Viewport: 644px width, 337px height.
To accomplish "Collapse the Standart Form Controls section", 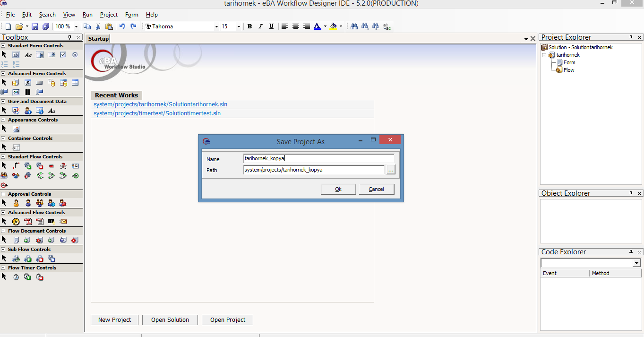I will point(3,46).
